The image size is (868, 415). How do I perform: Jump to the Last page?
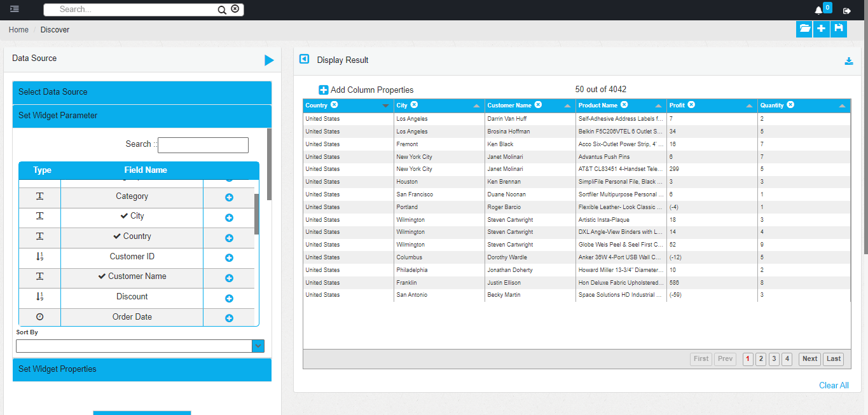(x=834, y=359)
